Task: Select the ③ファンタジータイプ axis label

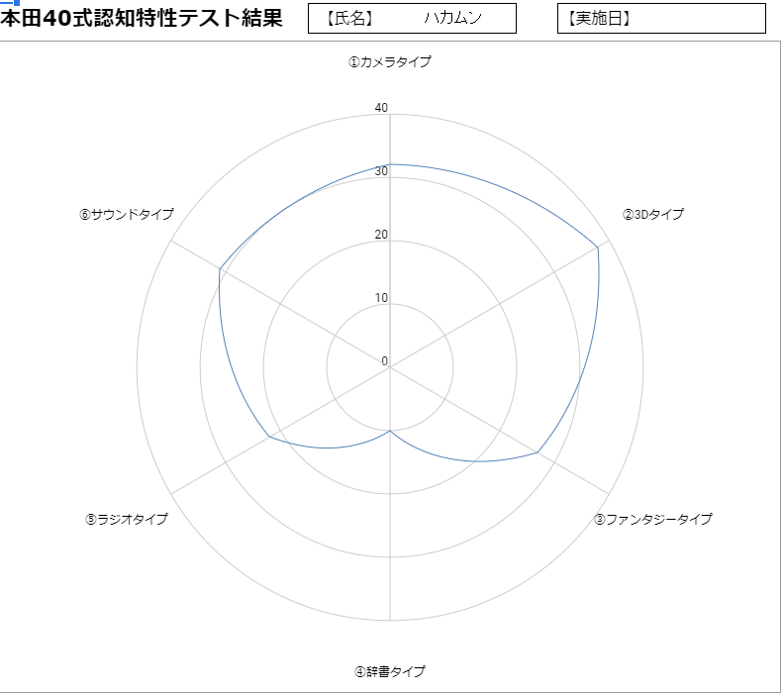Action: (653, 519)
